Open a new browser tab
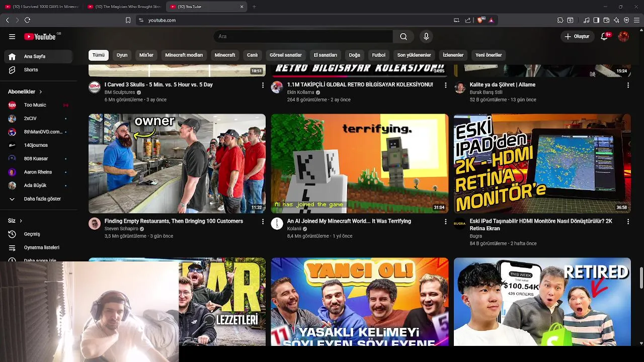 point(254,7)
